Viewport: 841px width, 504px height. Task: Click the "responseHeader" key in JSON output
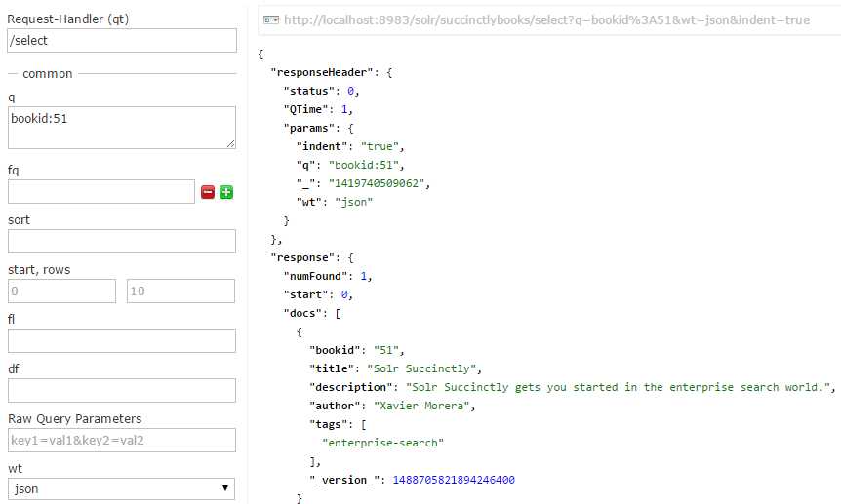321,72
